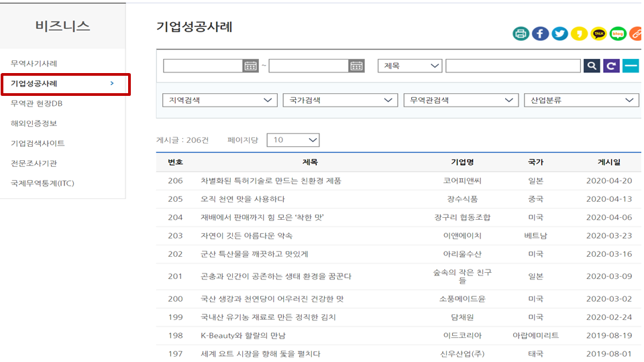Open post 군산 특산물을 깨끗하고 맛있게
Image resolution: width=644 pixels, height=362 pixels.
tap(254, 254)
